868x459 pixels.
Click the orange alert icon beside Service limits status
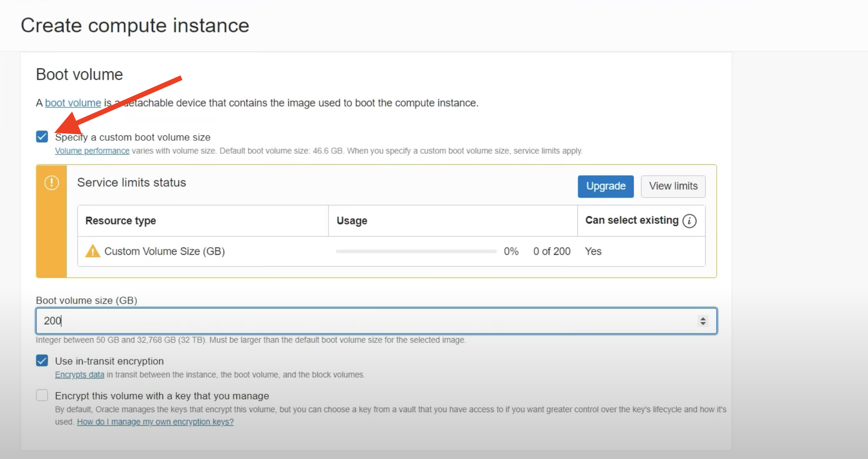click(51, 183)
